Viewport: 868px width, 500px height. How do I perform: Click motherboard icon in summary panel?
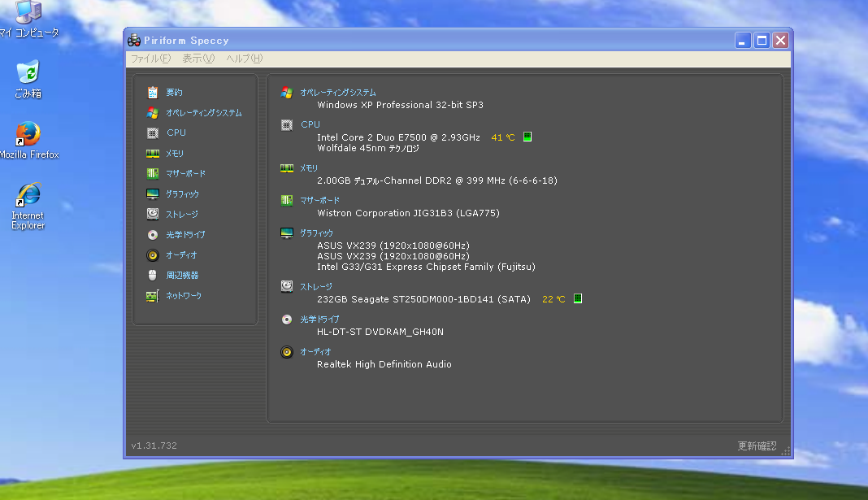point(287,201)
